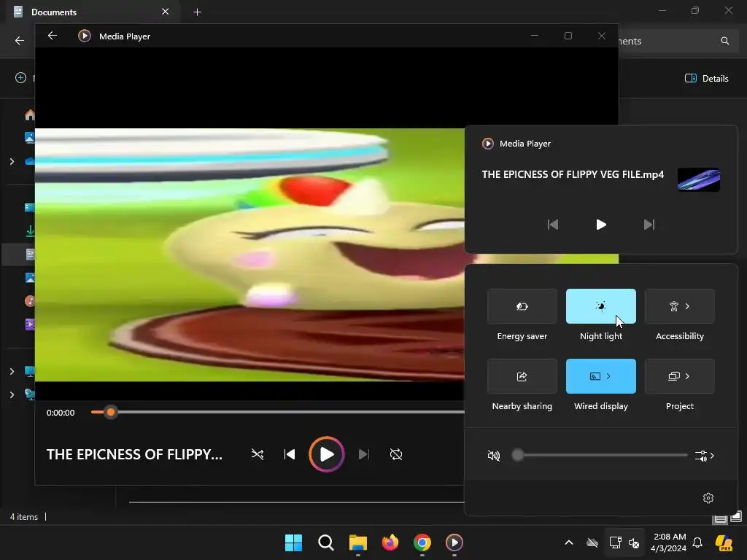The image size is (747, 560).
Task: Open Windows Start menu
Action: tap(293, 542)
